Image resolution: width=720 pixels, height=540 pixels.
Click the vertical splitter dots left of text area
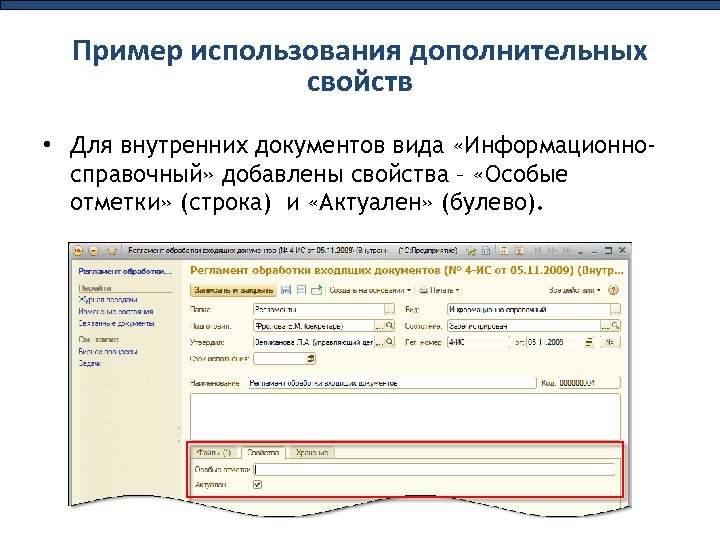click(179, 434)
